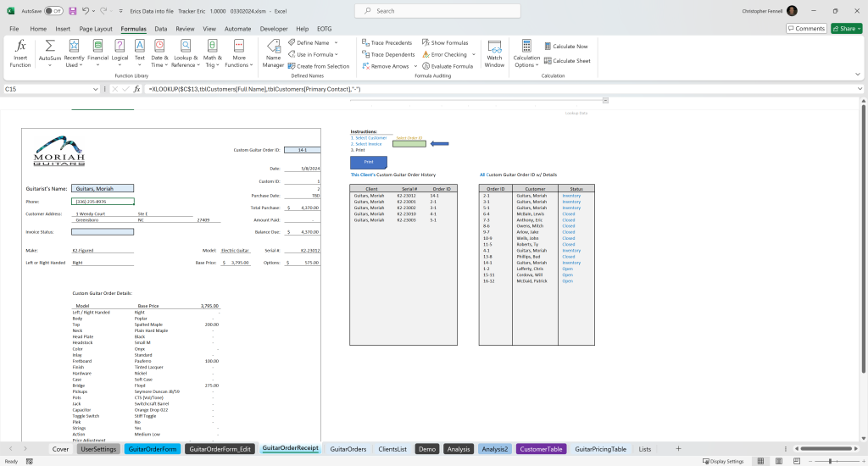Open Display Settings in status bar
This screenshot has width=868, height=466.
[x=723, y=461]
